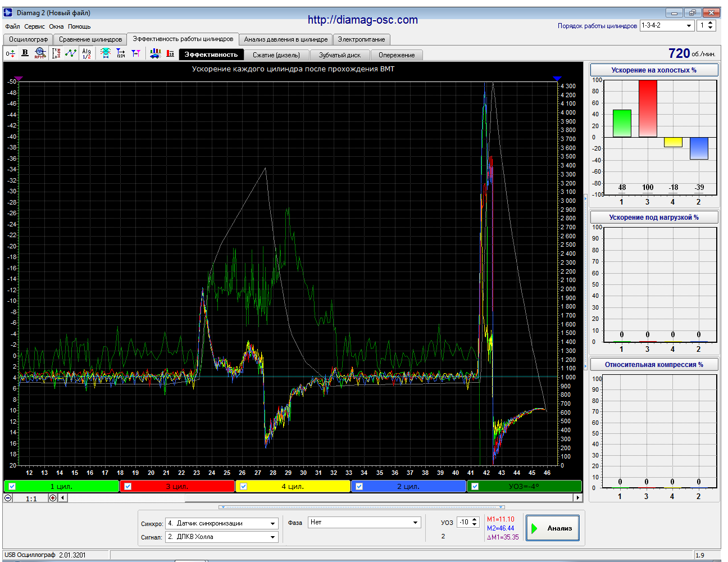The width and height of the screenshot is (728, 562).
Task: Click the cyan waveform width icon
Action: pyautogui.click(x=105, y=53)
